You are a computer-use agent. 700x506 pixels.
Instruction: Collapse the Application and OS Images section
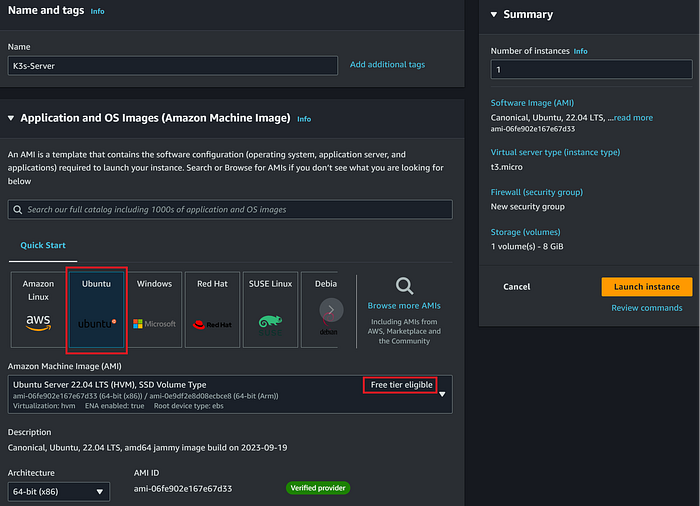click(x=11, y=118)
